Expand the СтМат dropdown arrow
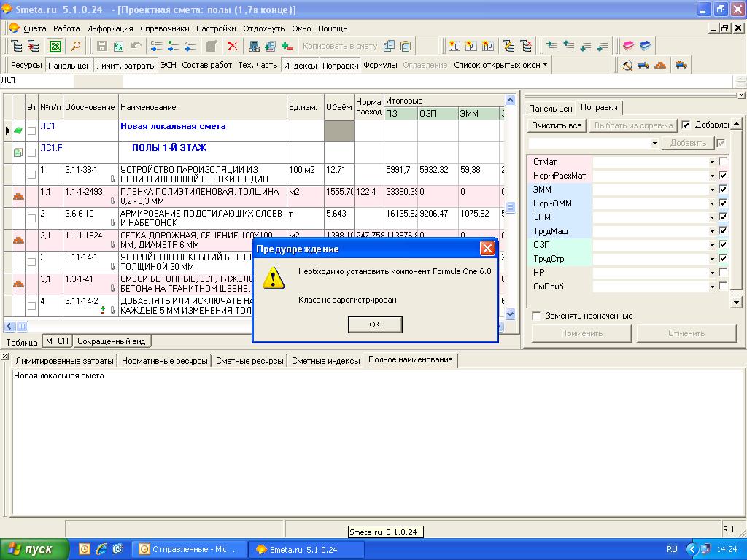Image resolution: width=747 pixels, height=560 pixels. pyautogui.click(x=712, y=162)
